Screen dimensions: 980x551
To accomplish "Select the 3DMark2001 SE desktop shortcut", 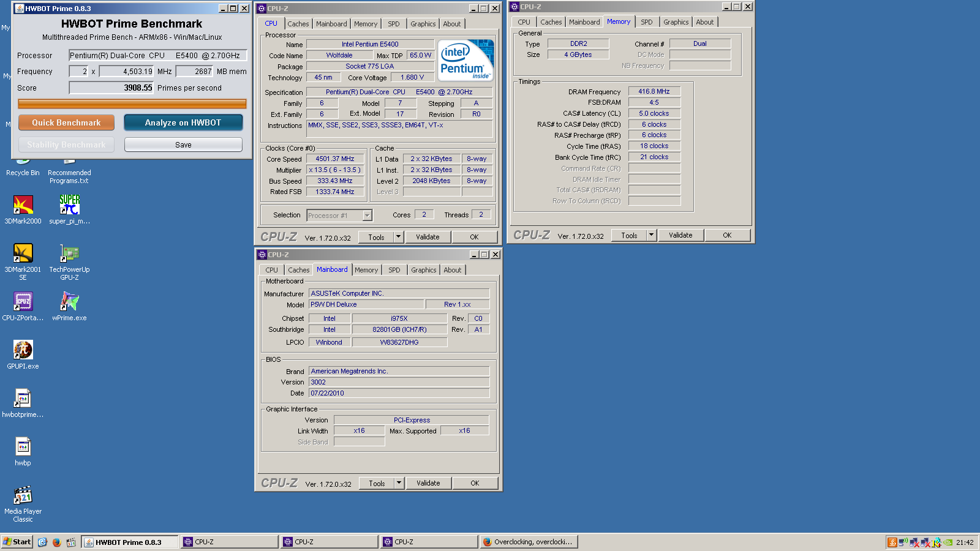I will [x=23, y=262].
